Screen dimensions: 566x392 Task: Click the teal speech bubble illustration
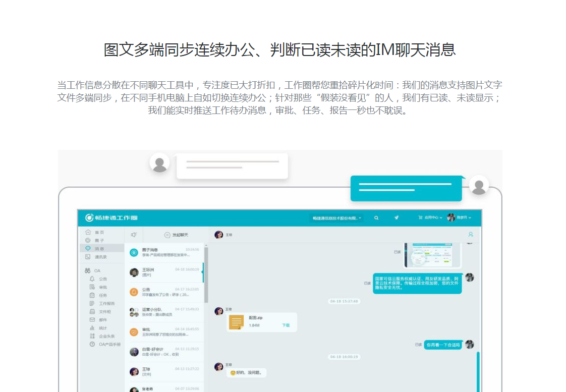pyautogui.click(x=407, y=188)
